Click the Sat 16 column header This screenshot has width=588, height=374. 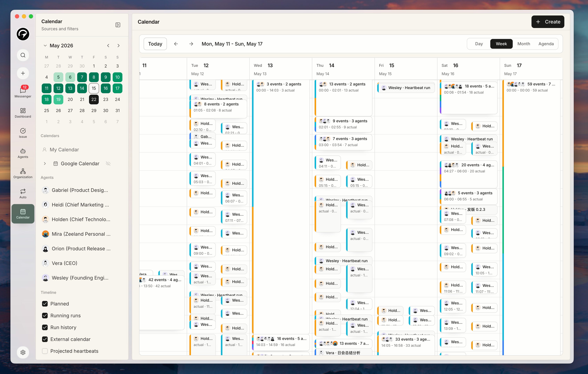coord(468,69)
